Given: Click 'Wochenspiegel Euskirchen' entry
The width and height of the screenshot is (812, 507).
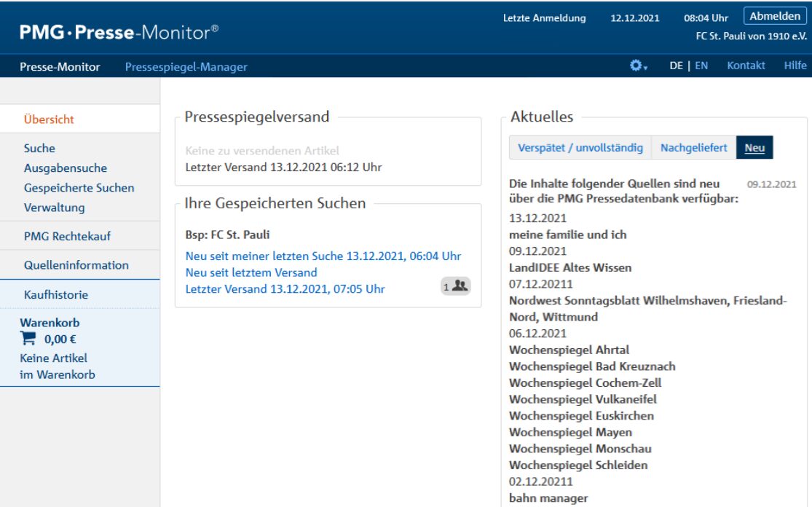Looking at the screenshot, I should pyautogui.click(x=581, y=416).
